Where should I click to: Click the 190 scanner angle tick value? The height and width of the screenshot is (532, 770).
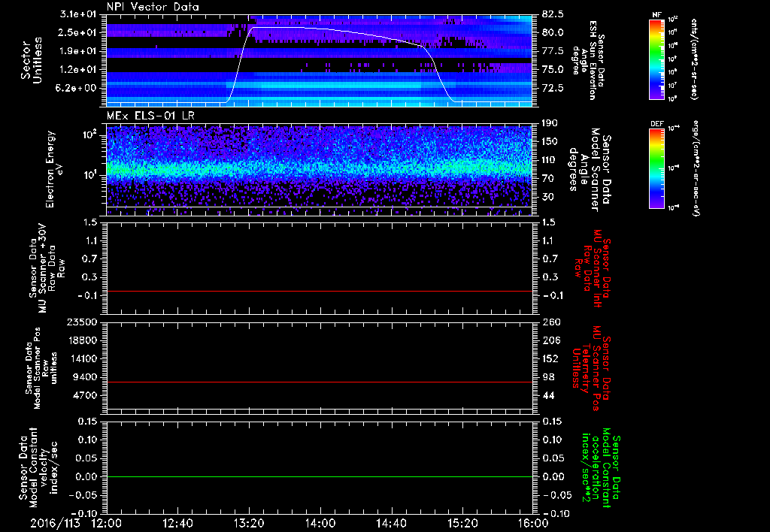pos(550,123)
